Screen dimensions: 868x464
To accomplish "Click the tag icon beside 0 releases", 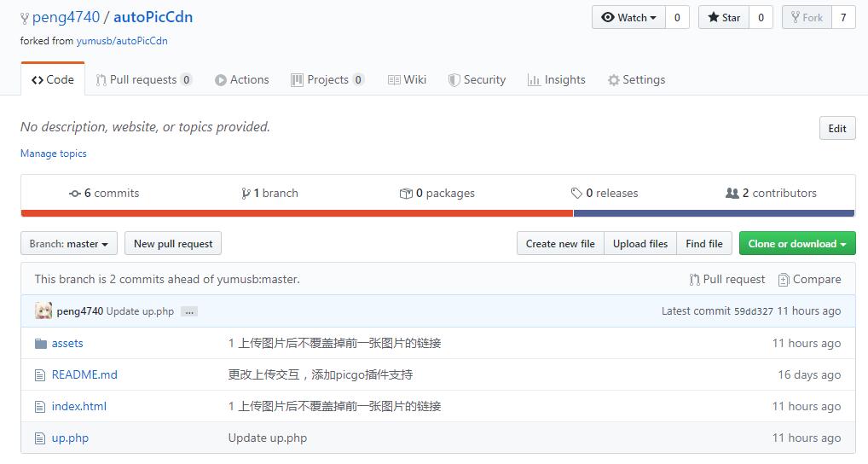I will tap(576, 194).
